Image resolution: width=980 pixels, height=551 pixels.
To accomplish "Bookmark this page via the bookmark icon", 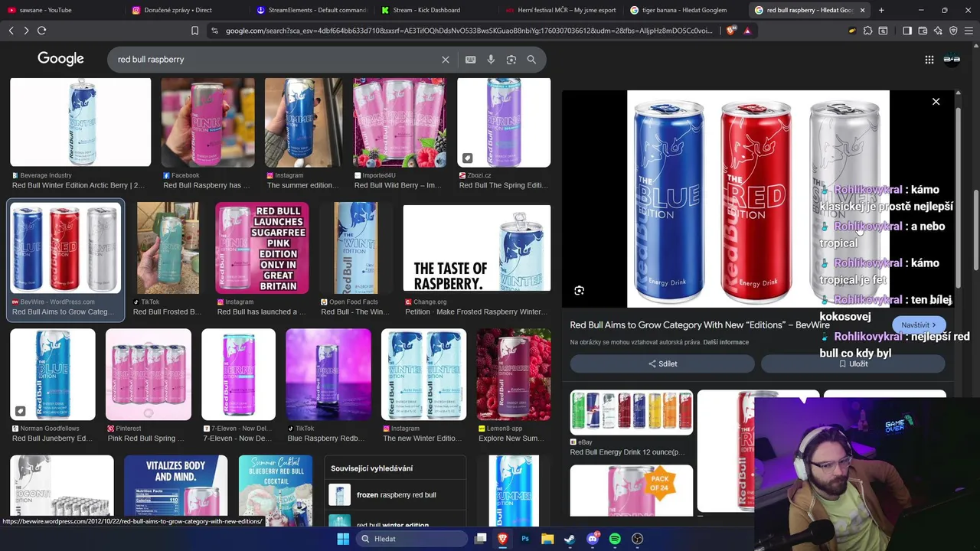I will click(x=194, y=31).
